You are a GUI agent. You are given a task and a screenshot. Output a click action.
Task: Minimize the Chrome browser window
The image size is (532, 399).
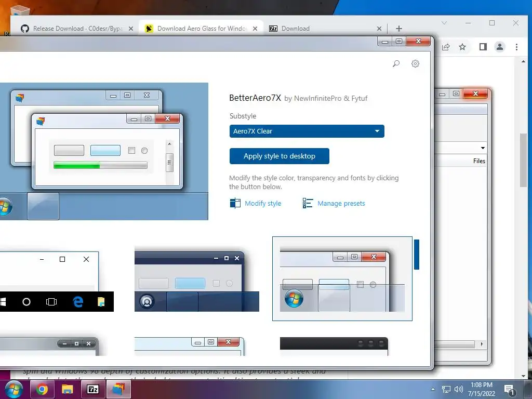pos(468,23)
